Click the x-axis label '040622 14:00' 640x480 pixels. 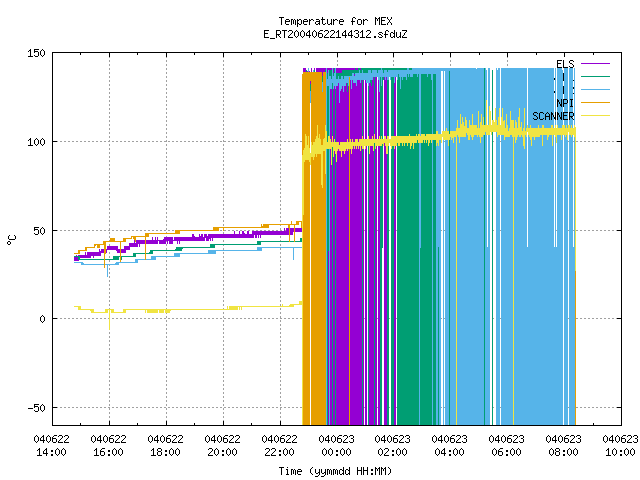(51, 446)
